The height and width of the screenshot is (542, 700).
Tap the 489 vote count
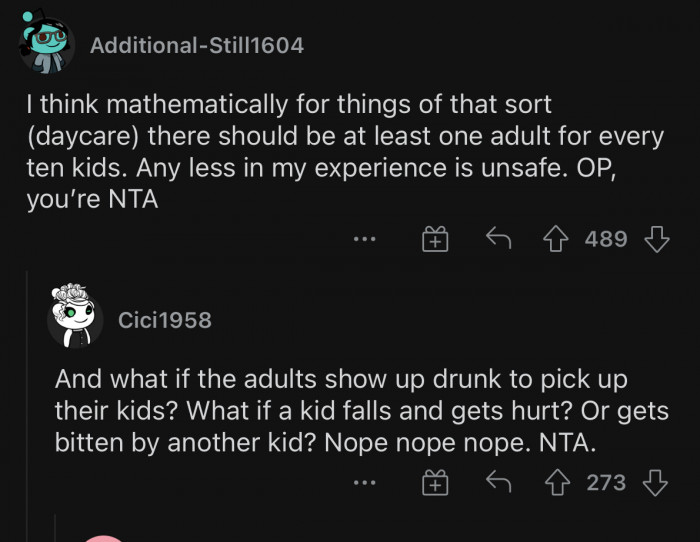tap(606, 239)
